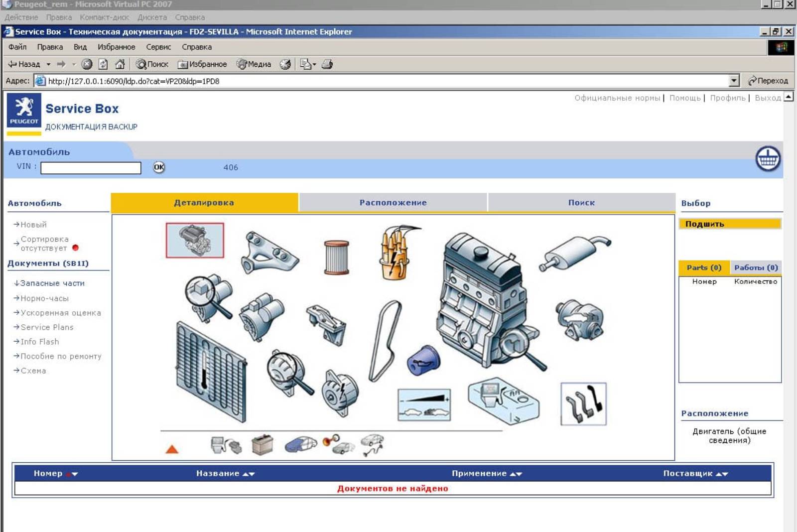
Task: Click the Выход logout link
Action: (x=768, y=98)
